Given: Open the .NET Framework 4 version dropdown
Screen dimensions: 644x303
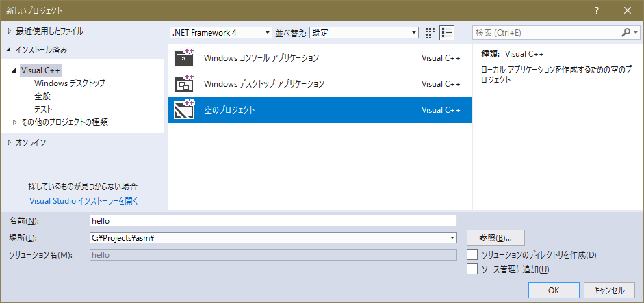Looking at the screenshot, I should [x=221, y=33].
